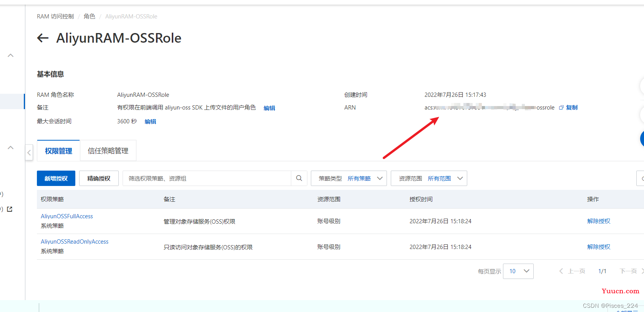Open the AliyunOSSFullAccess policy link
644x312 pixels.
(x=67, y=216)
